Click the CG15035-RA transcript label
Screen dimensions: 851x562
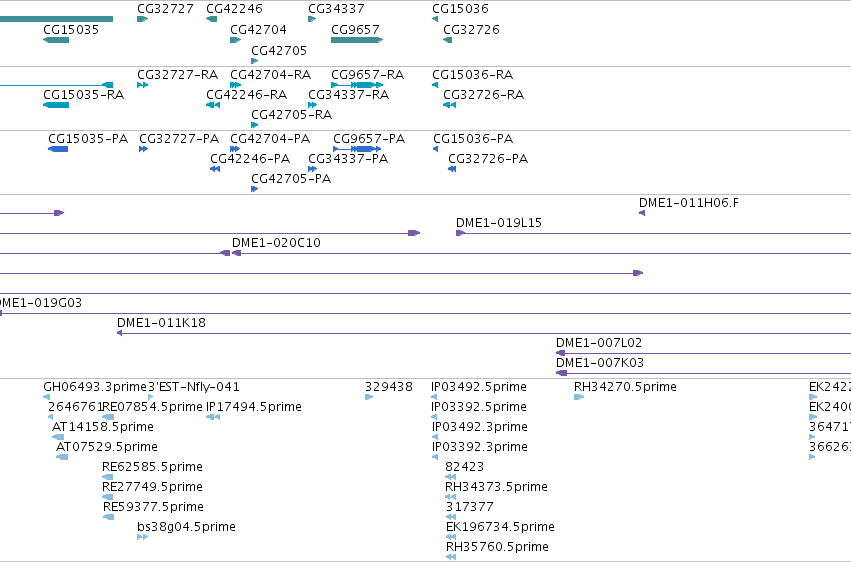click(84, 95)
